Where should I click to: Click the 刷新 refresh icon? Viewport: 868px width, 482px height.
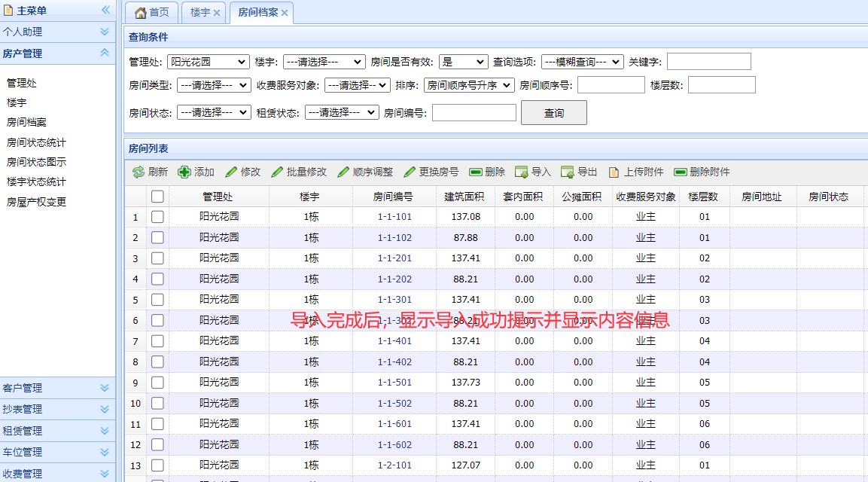tap(139, 172)
